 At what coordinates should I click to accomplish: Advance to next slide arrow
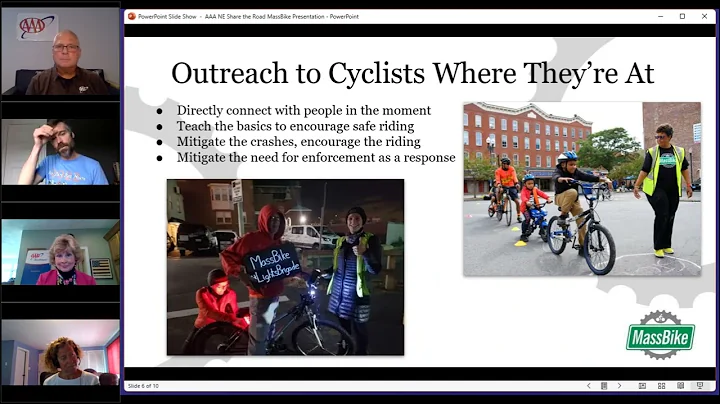pyautogui.click(x=619, y=386)
